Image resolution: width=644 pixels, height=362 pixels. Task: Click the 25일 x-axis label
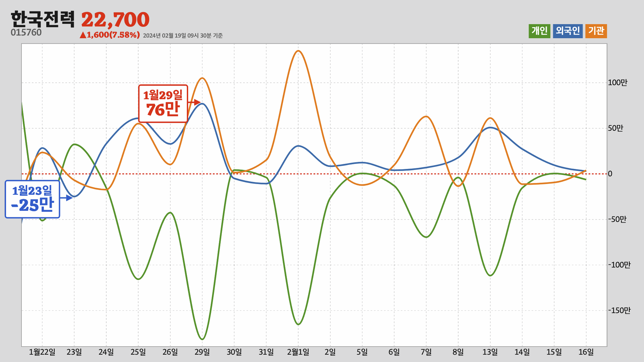click(138, 352)
